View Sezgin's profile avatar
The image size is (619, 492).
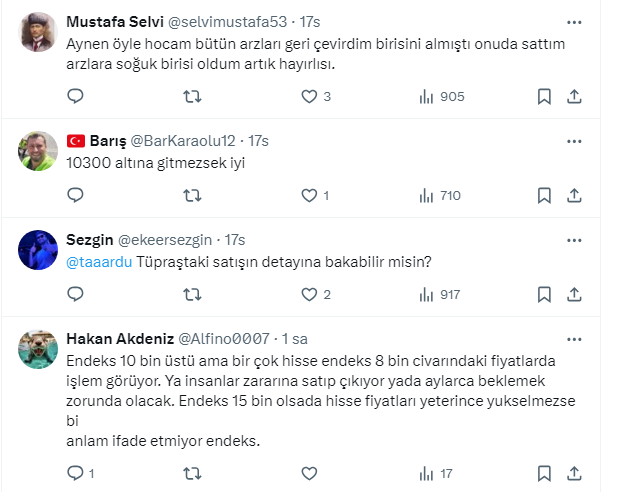coord(37,250)
